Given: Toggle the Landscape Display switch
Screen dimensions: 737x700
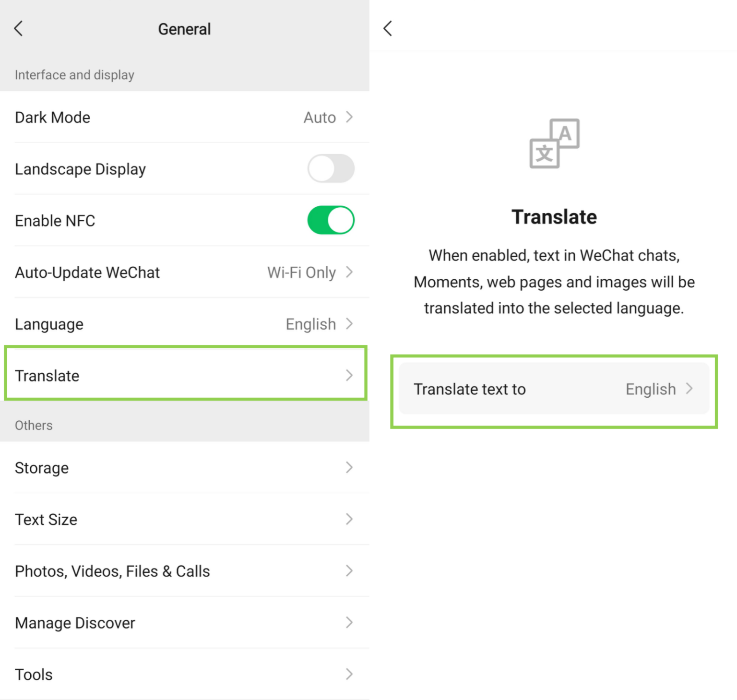Looking at the screenshot, I should pyautogui.click(x=331, y=169).
